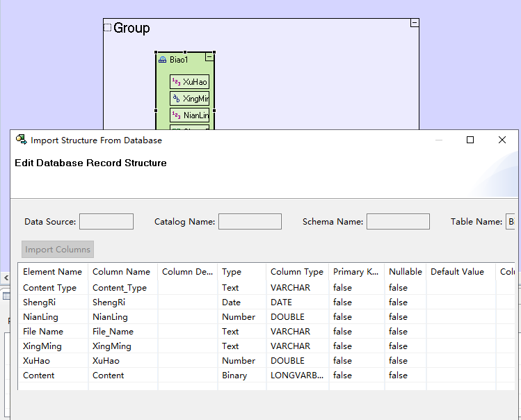
Task: Click the Group title icon
Action: tap(107, 28)
